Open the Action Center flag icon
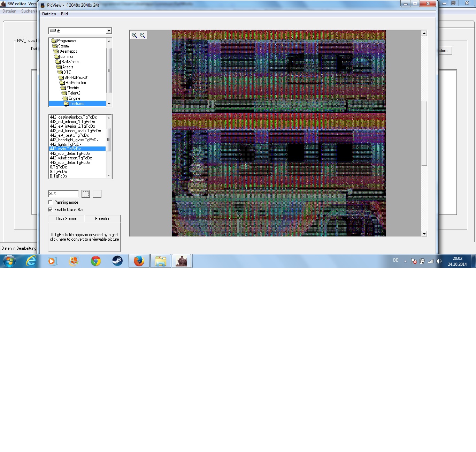Screen dimensions: 476x452 coord(414,261)
